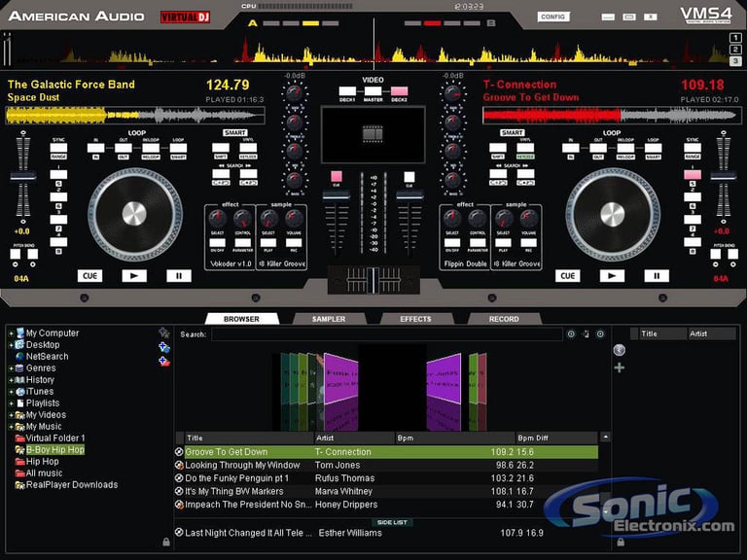
Task: Click the lock icon in the playlist panel
Action: (x=621, y=542)
